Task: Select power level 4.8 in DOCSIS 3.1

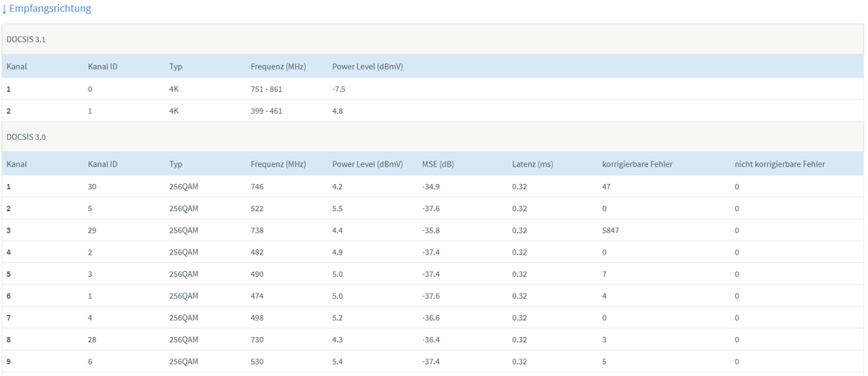Action: (x=338, y=111)
